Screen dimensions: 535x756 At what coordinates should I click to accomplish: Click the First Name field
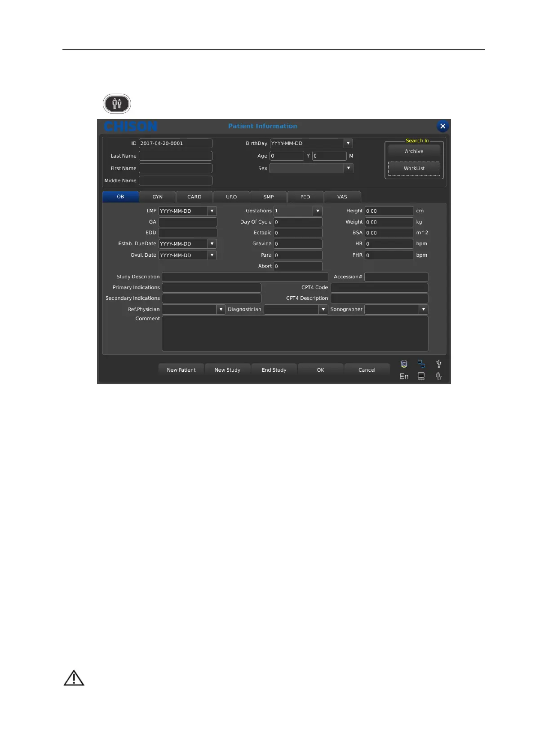click(176, 168)
